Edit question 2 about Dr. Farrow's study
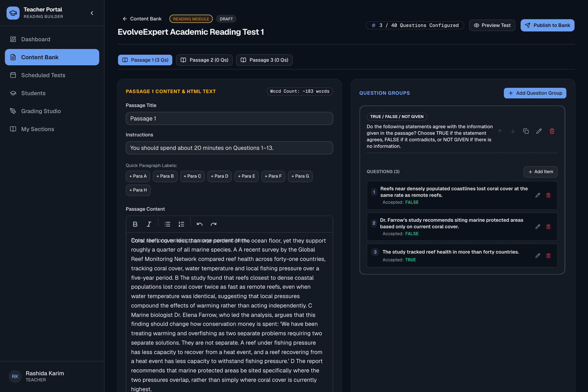This screenshot has height=392, width=588. (x=538, y=227)
